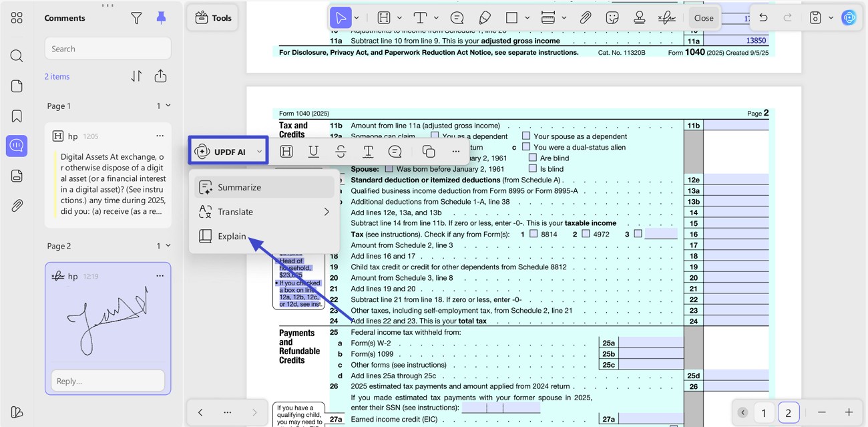Click the Reply field under signature comment

pyautogui.click(x=108, y=381)
